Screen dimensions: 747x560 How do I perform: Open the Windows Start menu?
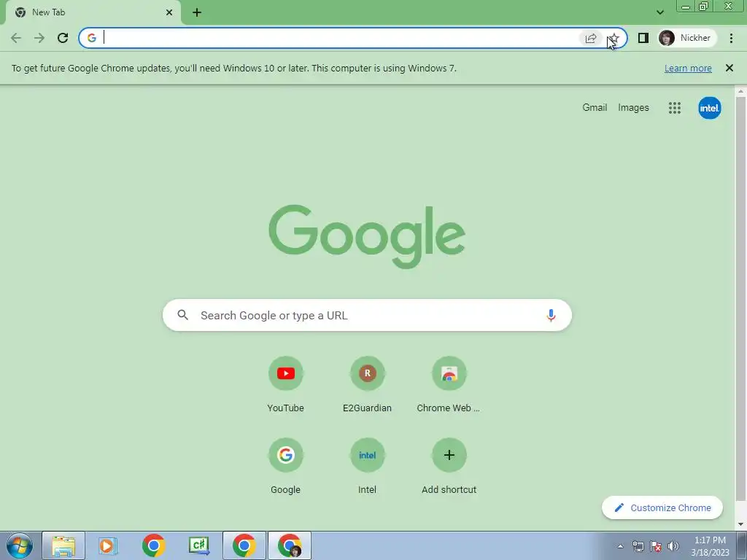click(20, 545)
